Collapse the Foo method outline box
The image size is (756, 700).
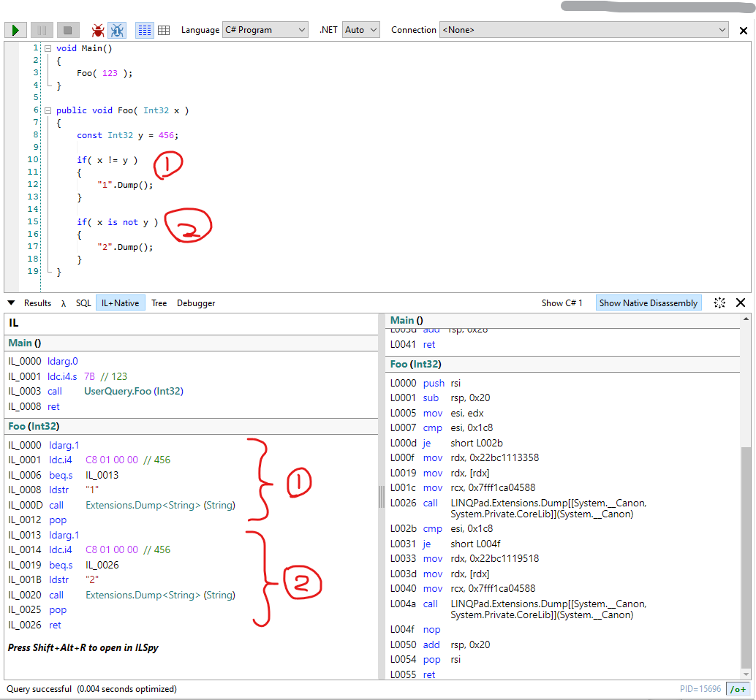coord(48,110)
